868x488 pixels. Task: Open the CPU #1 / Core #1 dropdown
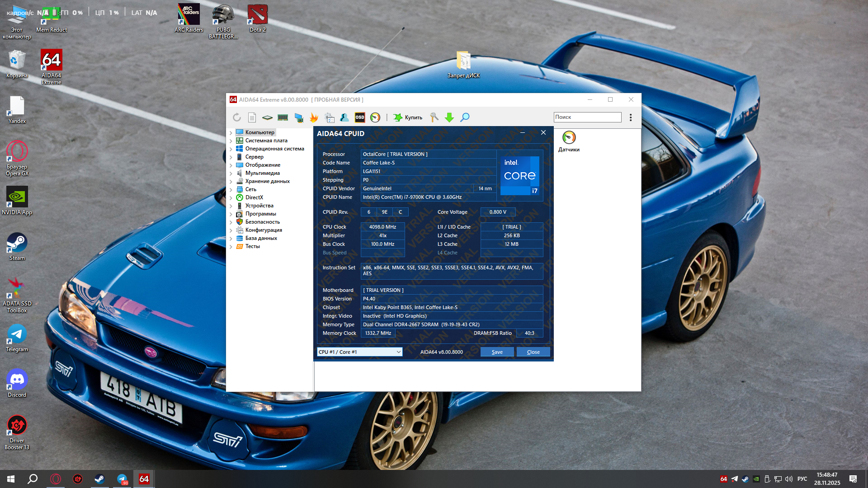pos(360,352)
